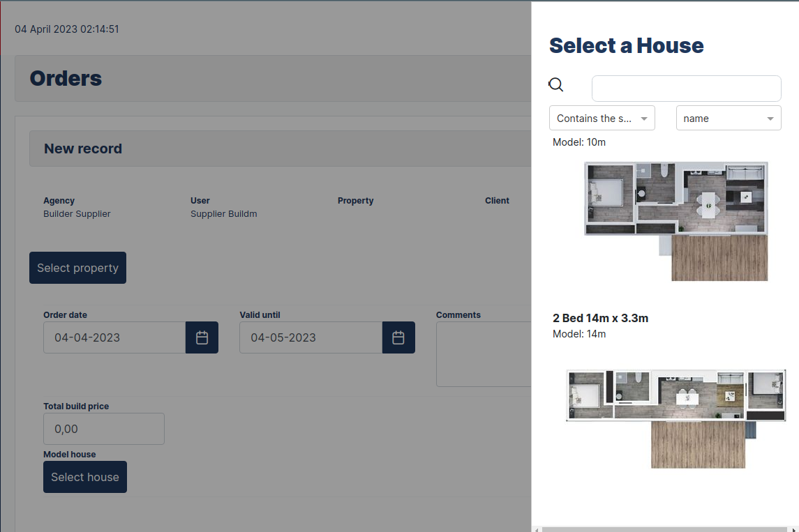The image size is (799, 532).
Task: Click the '2 Bed 14m x 3.3m' title
Action: pyautogui.click(x=600, y=318)
